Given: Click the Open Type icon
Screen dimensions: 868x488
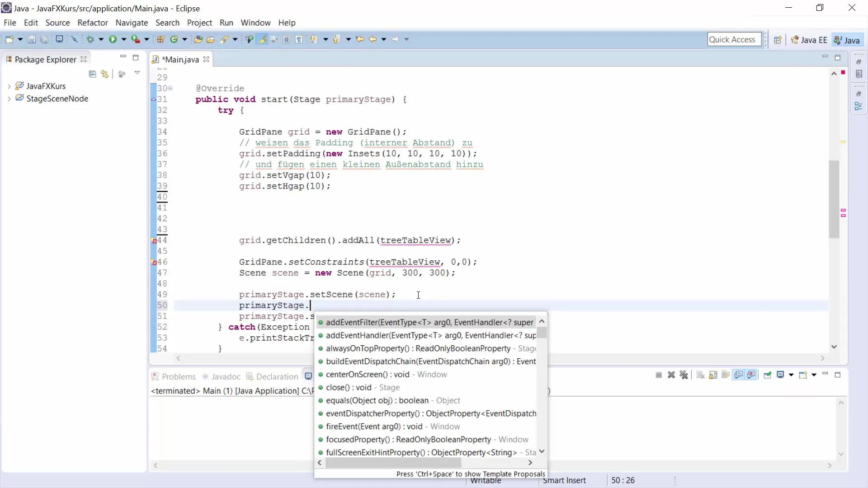Looking at the screenshot, I should pos(198,39).
